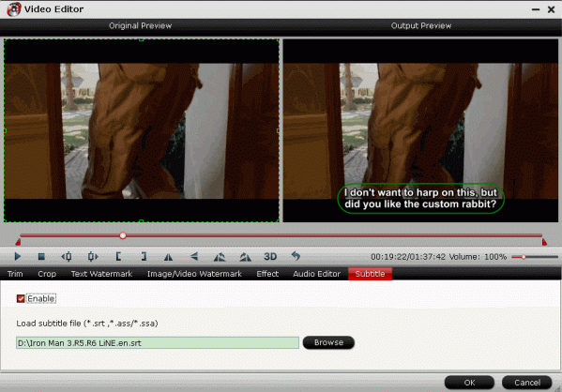562x392 pixels.
Task: Click the Load subtitle file label
Action: [x=87, y=324]
